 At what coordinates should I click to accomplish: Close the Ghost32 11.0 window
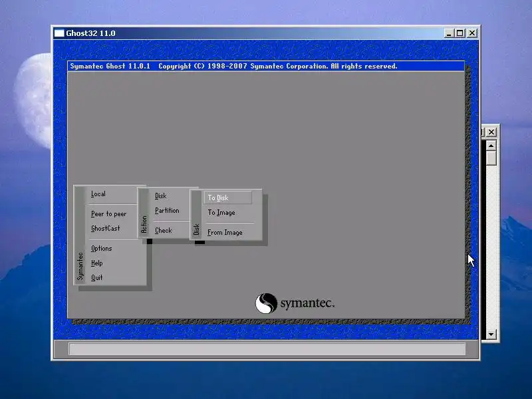coord(472,33)
